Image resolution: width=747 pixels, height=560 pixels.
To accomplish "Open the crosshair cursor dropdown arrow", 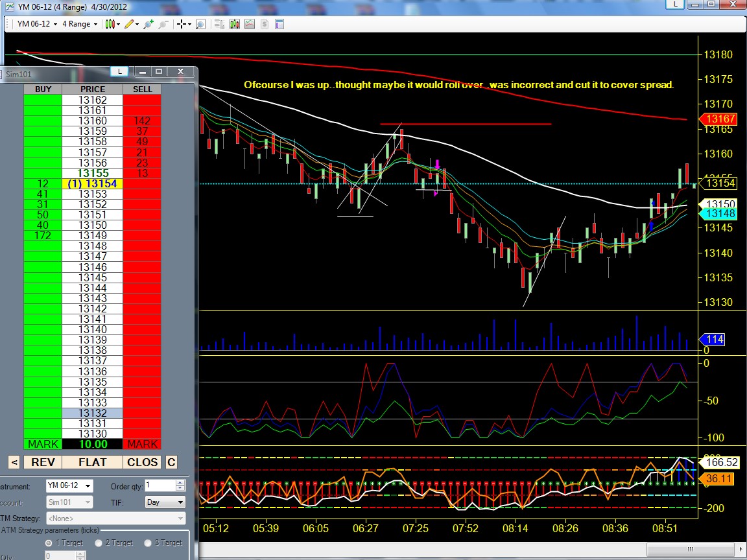I will 189,24.
